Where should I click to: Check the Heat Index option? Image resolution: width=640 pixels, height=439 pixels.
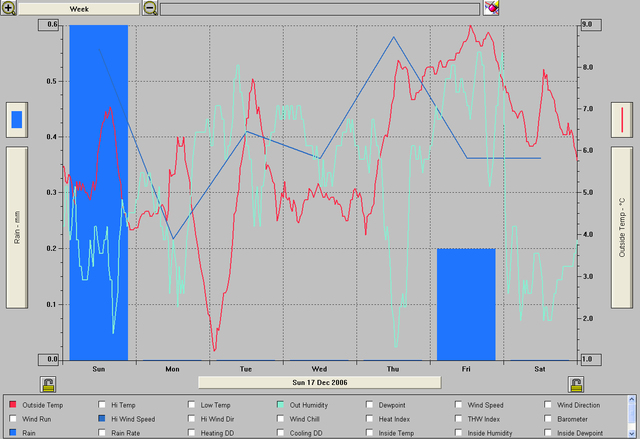[372, 419]
